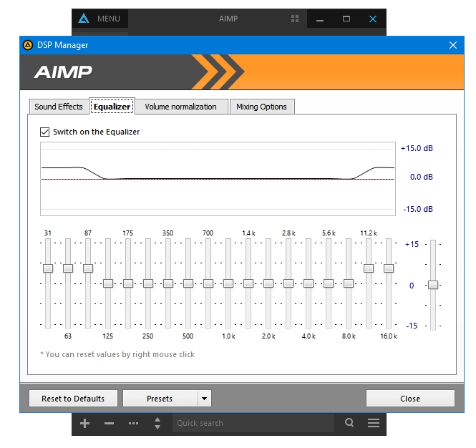The height and width of the screenshot is (448, 476).
Task: Close the DSP Manager with the X
Action: 453,45
